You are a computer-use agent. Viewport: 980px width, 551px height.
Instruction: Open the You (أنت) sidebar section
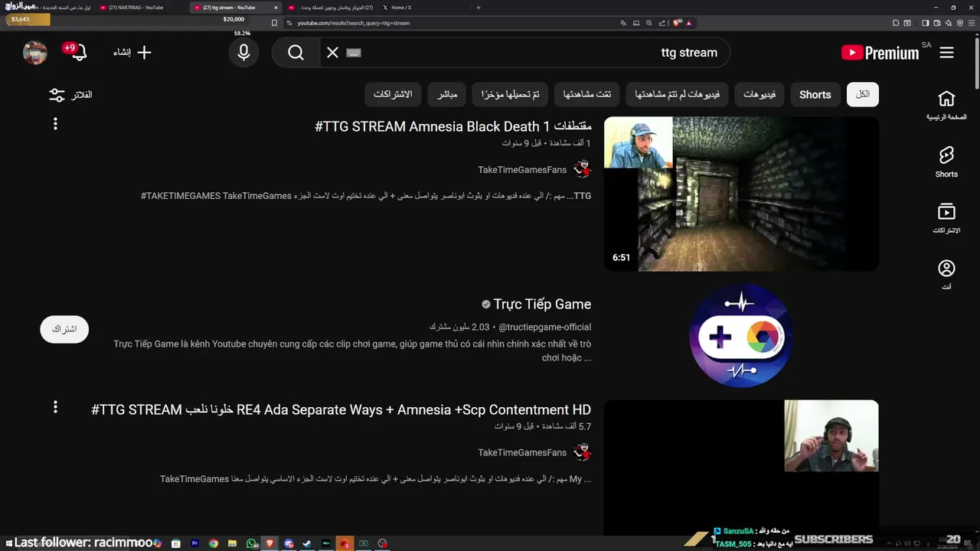(x=946, y=274)
